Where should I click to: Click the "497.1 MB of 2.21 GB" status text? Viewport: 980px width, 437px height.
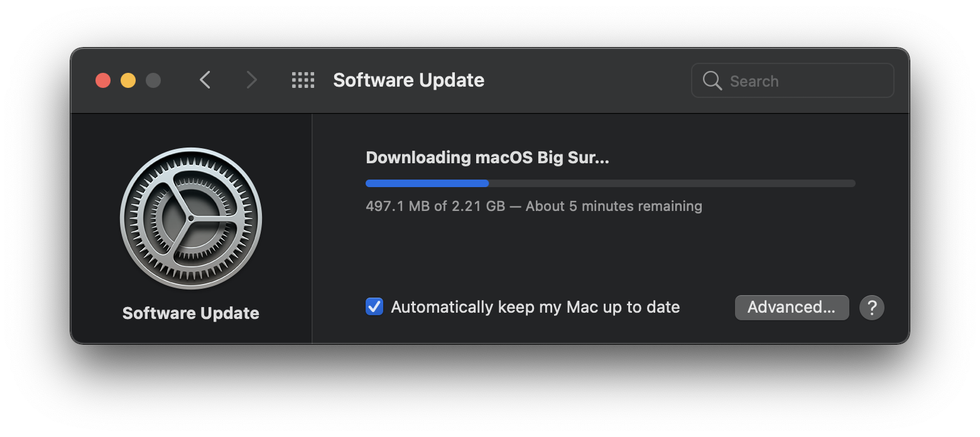(x=435, y=206)
